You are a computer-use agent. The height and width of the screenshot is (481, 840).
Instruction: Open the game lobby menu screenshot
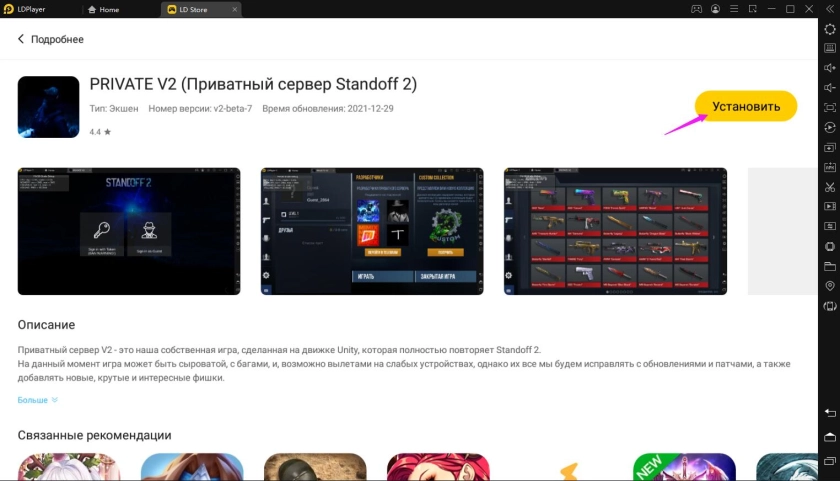(x=372, y=231)
